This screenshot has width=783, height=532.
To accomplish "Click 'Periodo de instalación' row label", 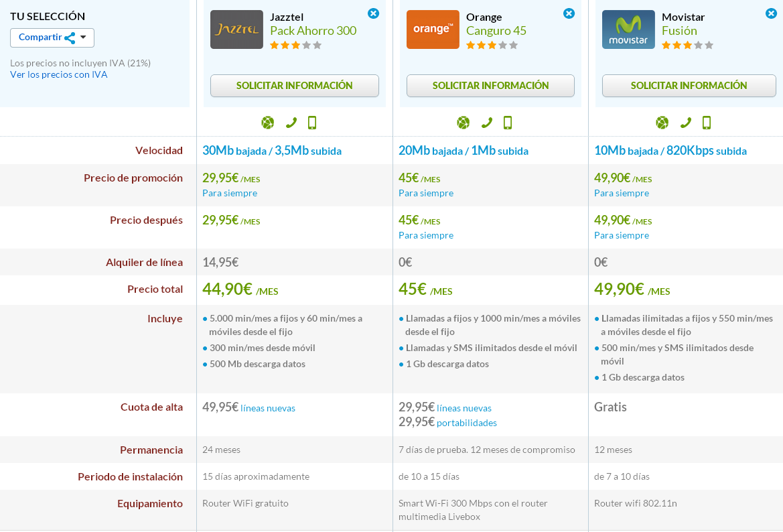I will coord(131,477).
